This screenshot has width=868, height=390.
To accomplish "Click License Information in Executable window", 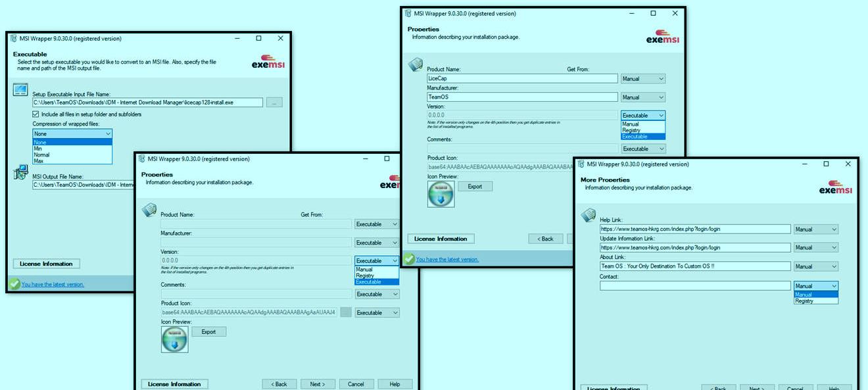I will pyautogui.click(x=46, y=264).
